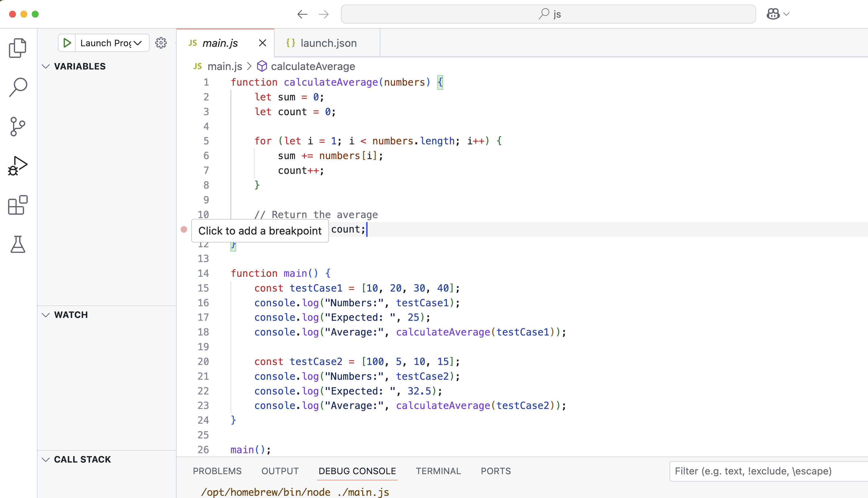Open the Run and Debug view
This screenshot has width=868, height=498.
point(17,166)
